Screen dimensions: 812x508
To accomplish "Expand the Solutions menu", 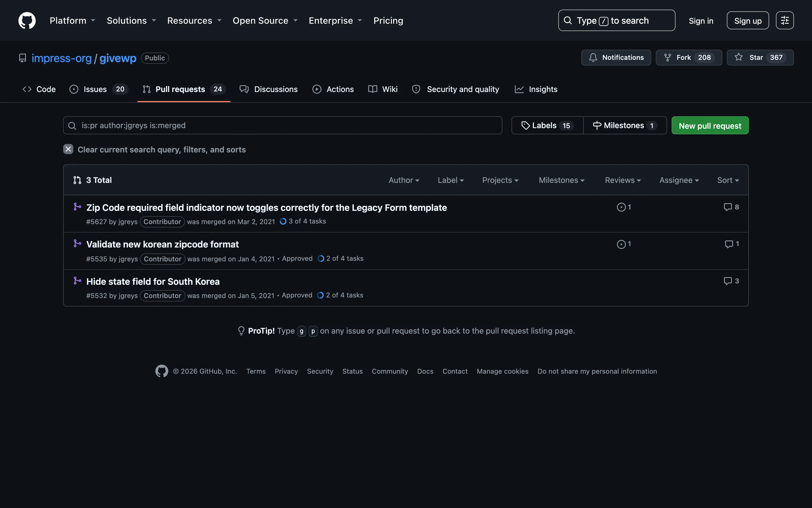I will pos(131,21).
